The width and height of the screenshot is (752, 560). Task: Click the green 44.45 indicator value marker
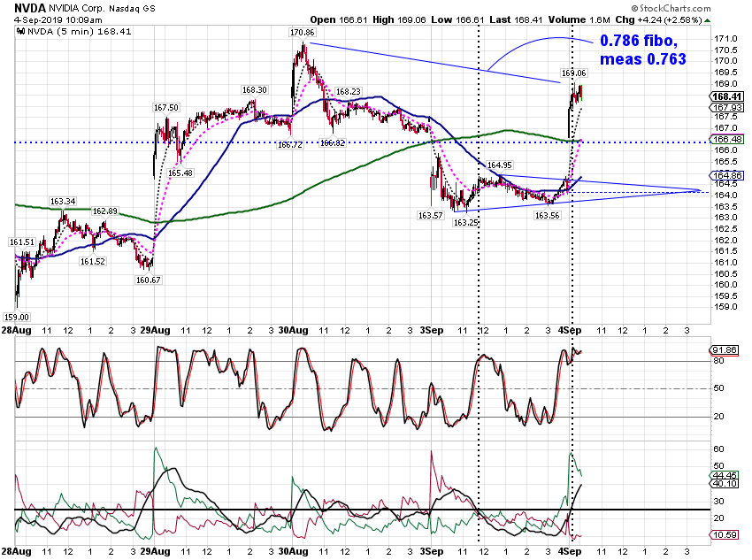724,476
